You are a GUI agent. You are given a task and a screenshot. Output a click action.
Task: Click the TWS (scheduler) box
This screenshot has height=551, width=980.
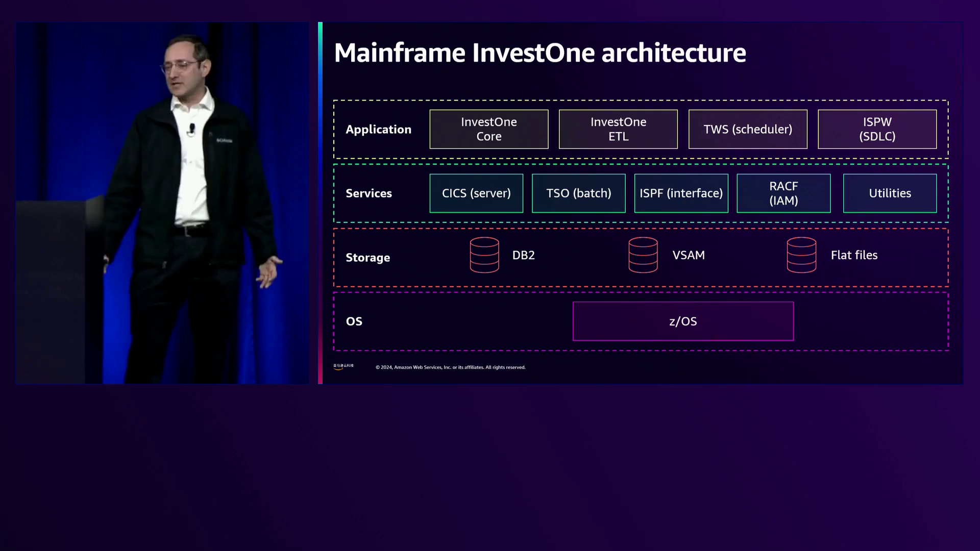[748, 129]
